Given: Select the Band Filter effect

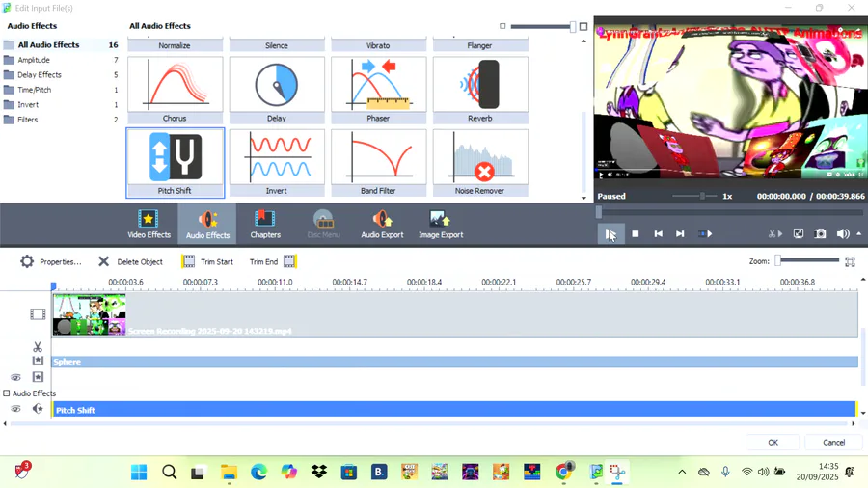Looking at the screenshot, I should pos(379,163).
